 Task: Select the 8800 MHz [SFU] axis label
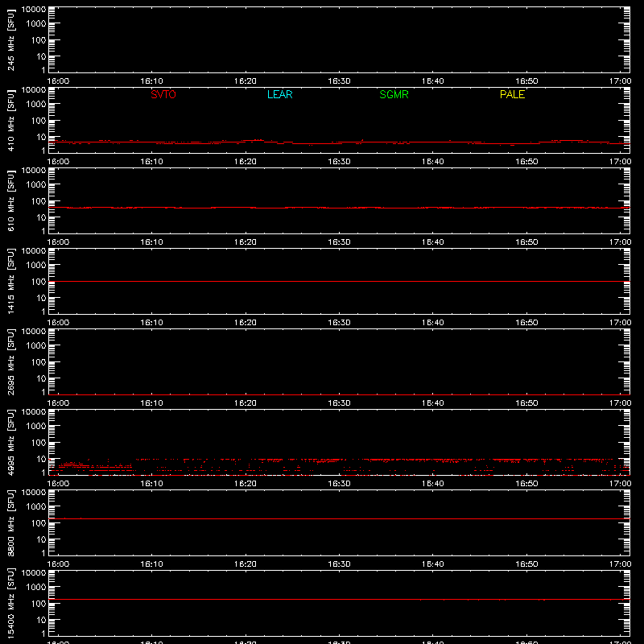coord(11,522)
